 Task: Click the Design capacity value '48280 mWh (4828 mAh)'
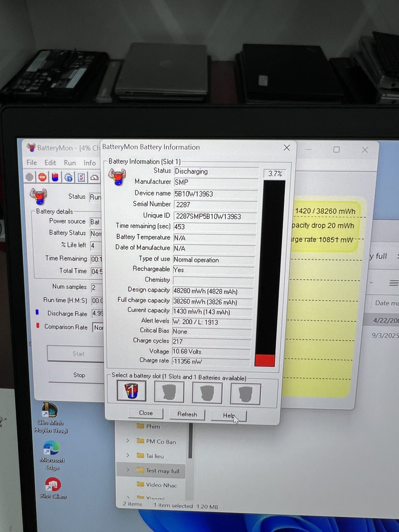[x=213, y=291]
